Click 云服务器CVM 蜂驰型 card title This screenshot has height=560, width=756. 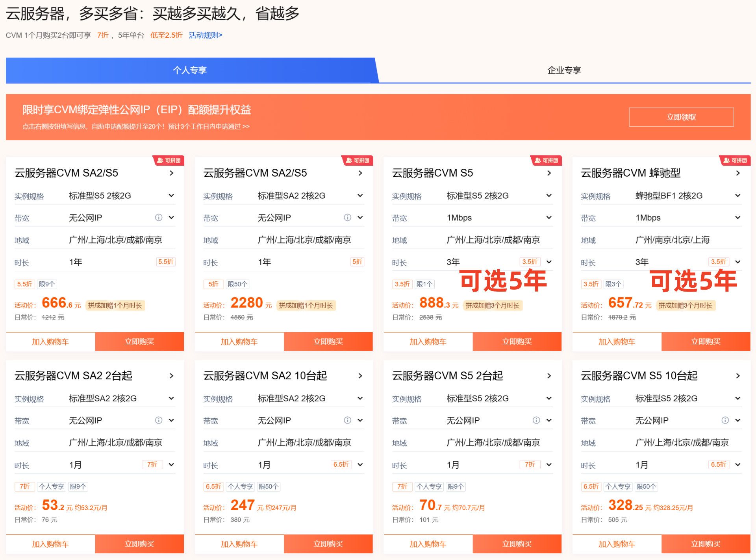631,173
